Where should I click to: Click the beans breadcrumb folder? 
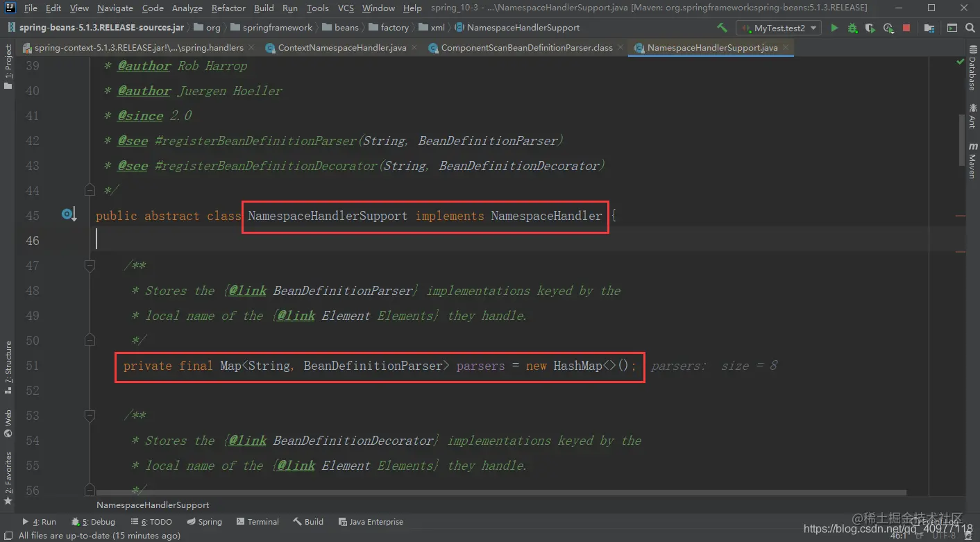click(340, 28)
